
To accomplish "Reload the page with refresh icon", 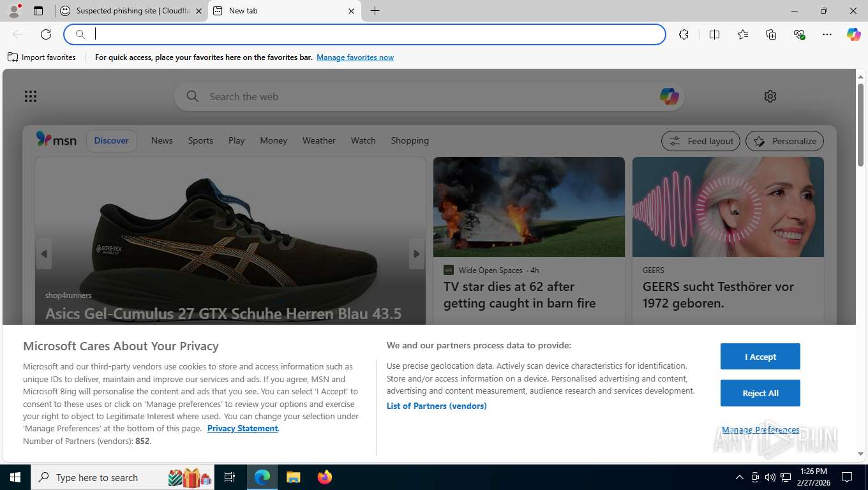I will (46, 34).
